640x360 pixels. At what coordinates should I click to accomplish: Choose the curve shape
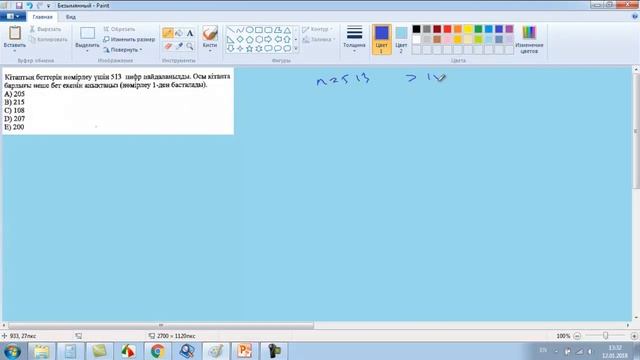[x=240, y=30]
